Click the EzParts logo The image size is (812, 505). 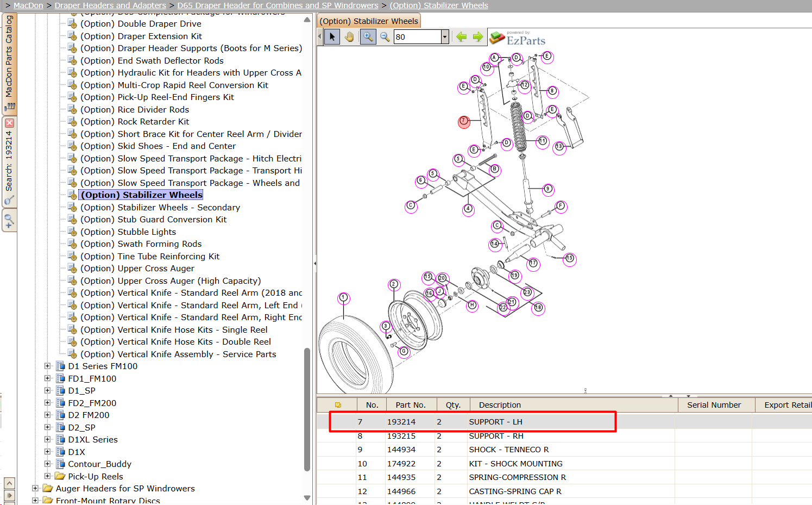coord(518,38)
